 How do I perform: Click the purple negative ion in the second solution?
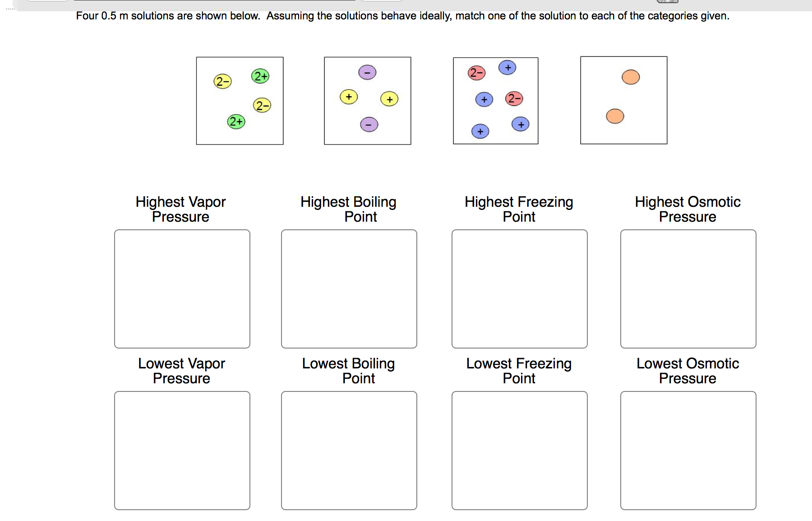click(367, 71)
